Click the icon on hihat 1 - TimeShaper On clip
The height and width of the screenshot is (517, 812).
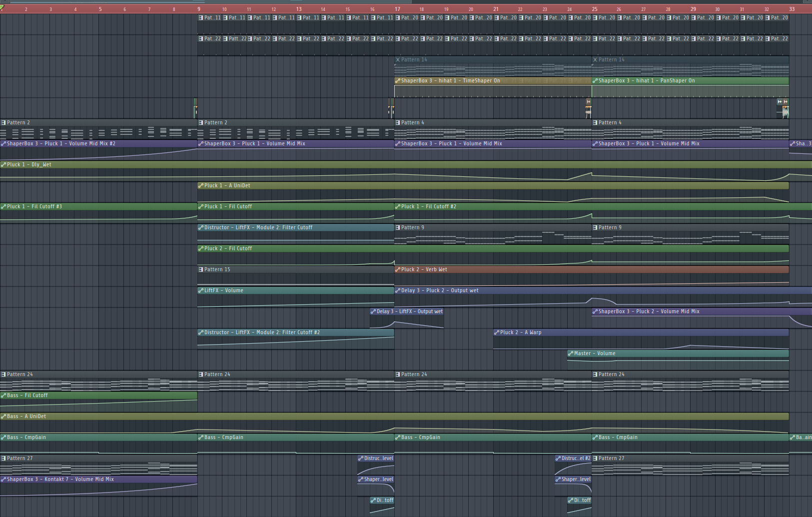click(x=398, y=80)
